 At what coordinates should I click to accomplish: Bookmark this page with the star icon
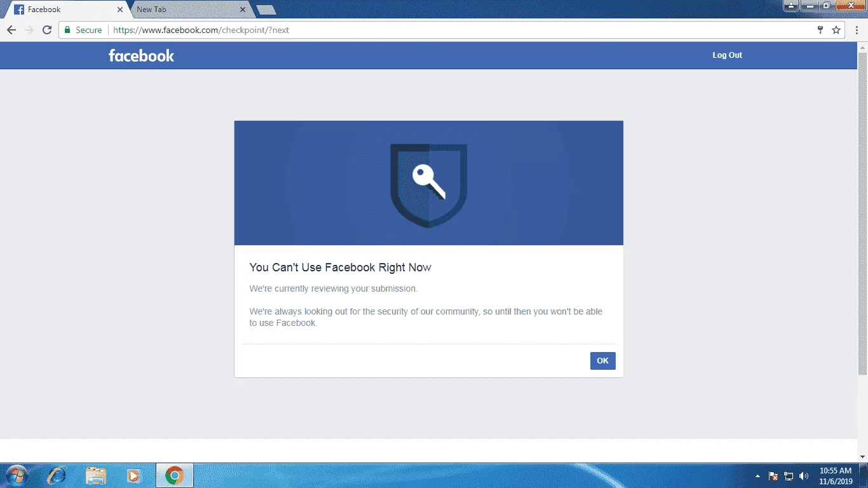(x=836, y=30)
